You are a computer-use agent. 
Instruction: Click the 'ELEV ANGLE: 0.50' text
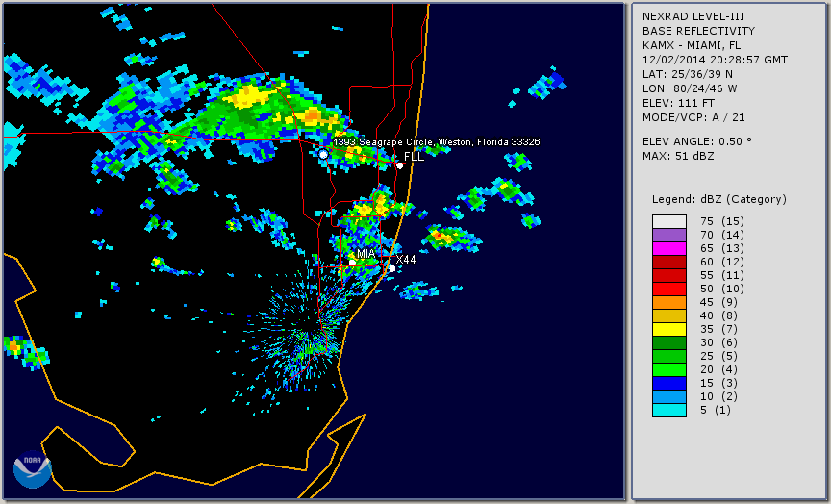[x=697, y=141]
